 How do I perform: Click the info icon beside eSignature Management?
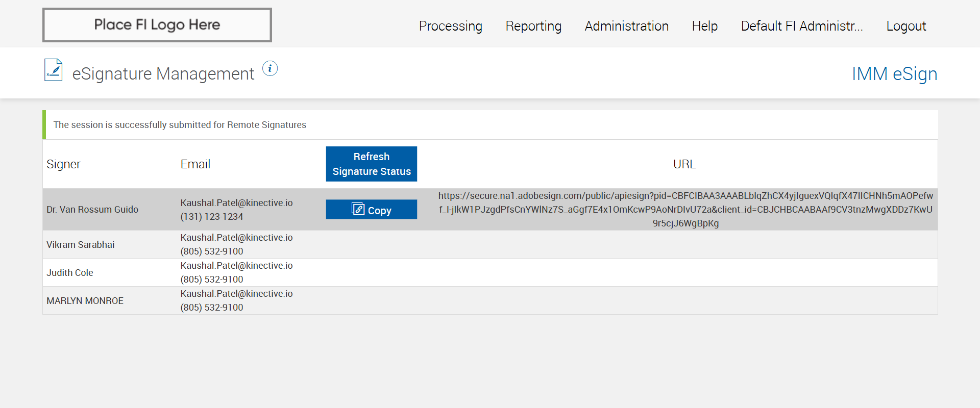click(270, 68)
